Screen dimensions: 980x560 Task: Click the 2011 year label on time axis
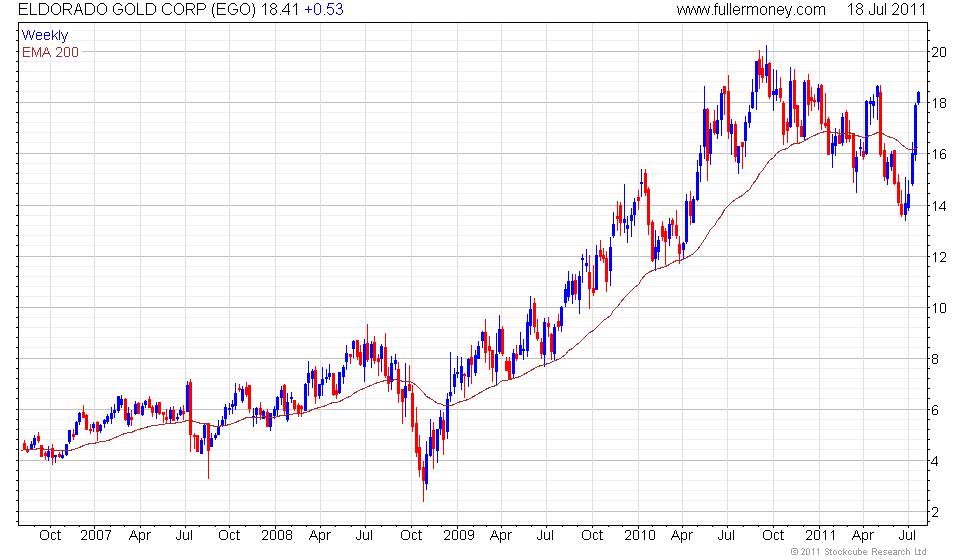tap(820, 536)
